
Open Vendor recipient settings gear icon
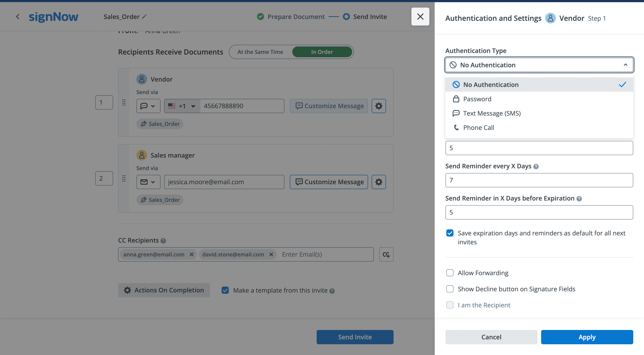coord(379,106)
